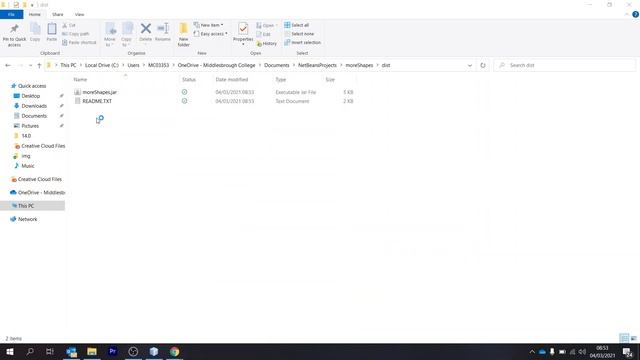Open Premiere Pro from taskbar

click(113, 351)
